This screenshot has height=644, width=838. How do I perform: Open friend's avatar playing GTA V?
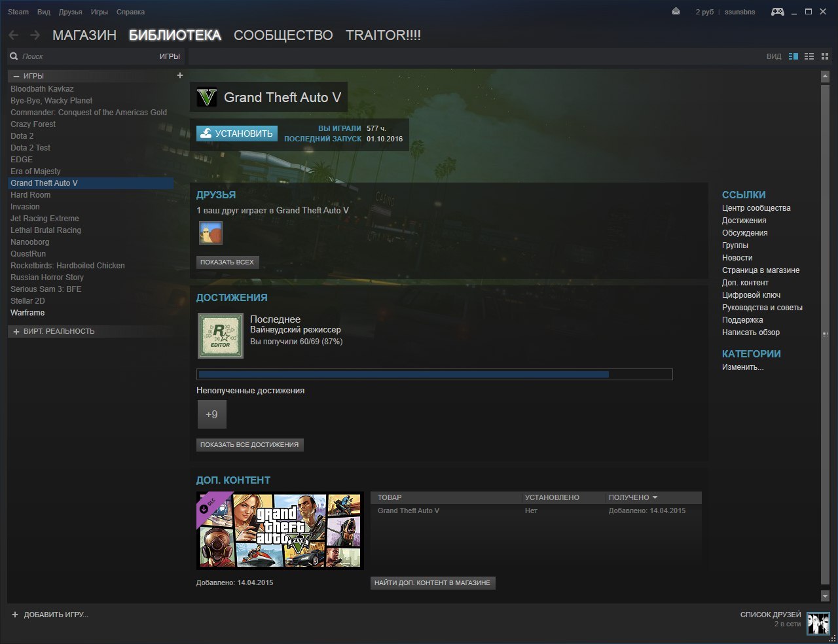tap(211, 233)
